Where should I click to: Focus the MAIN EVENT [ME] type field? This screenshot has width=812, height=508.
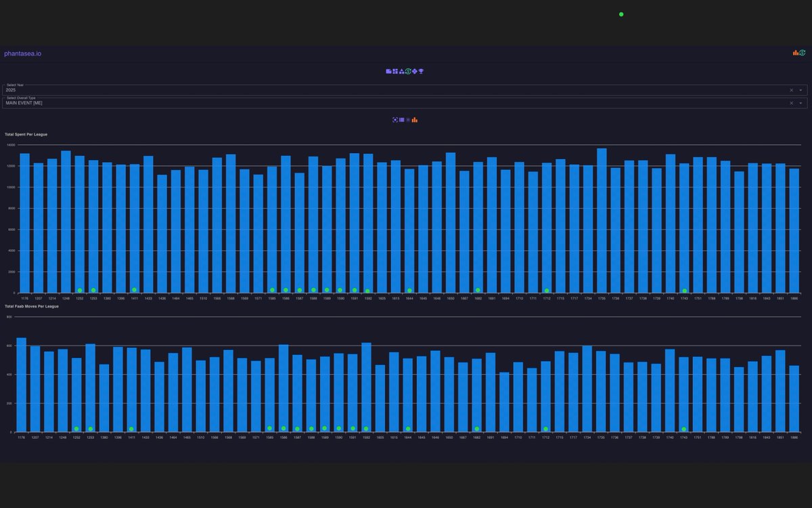coord(405,103)
